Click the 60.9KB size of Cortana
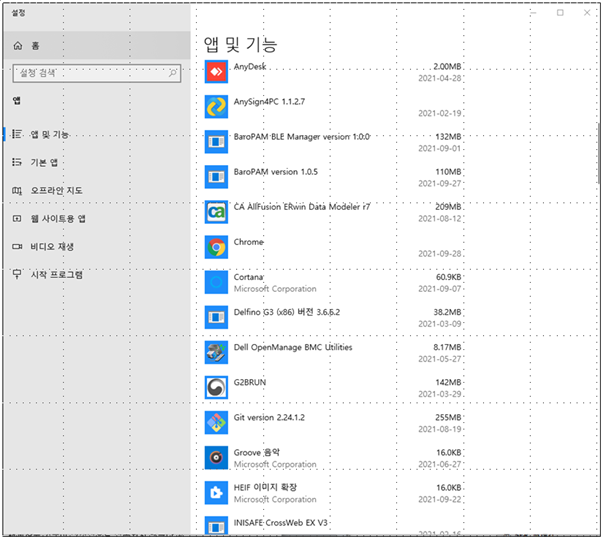Image resolution: width=603 pixels, height=540 pixels. click(x=448, y=277)
